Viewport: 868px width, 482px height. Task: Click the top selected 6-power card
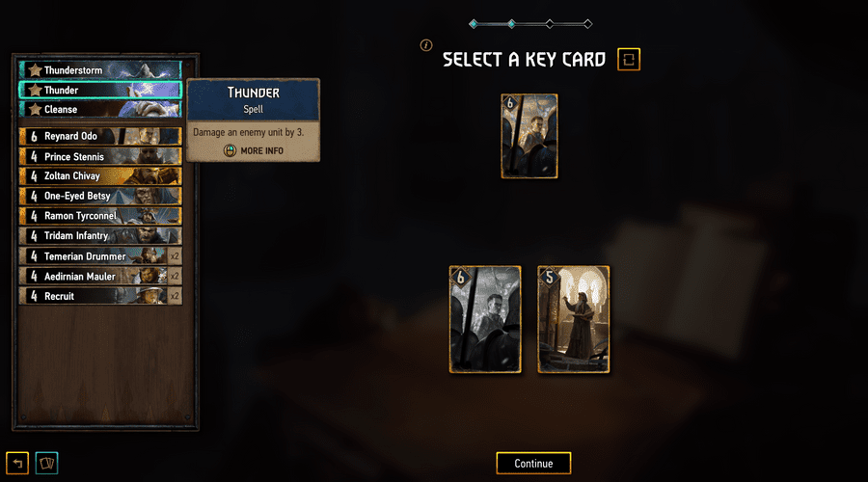pyautogui.click(x=529, y=136)
